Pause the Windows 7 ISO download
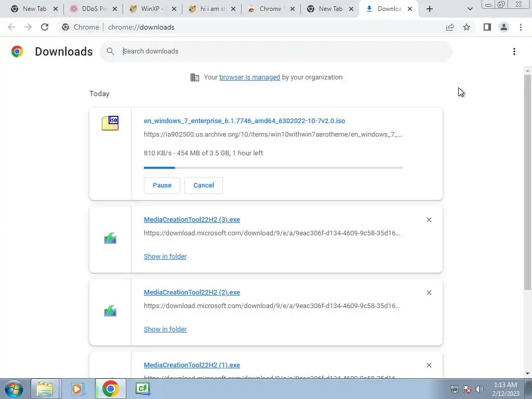Image resolution: width=532 pixels, height=399 pixels. 162,185
